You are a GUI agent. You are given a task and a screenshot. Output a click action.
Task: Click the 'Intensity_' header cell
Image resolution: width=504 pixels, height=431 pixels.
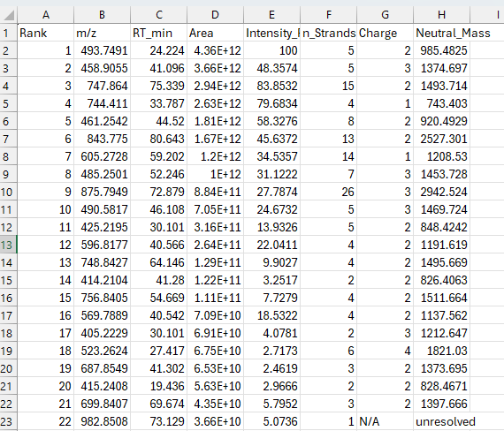pos(272,33)
